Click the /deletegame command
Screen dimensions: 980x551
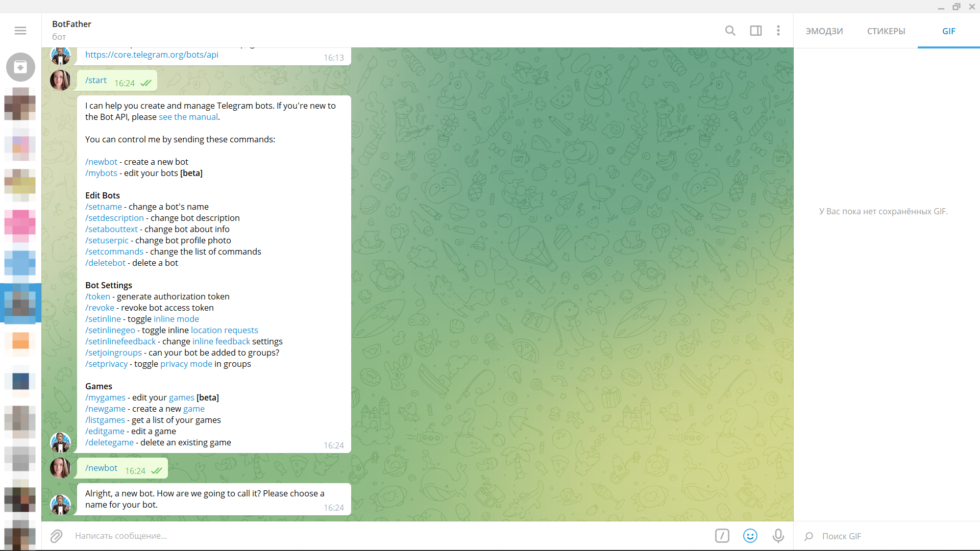[x=109, y=442]
